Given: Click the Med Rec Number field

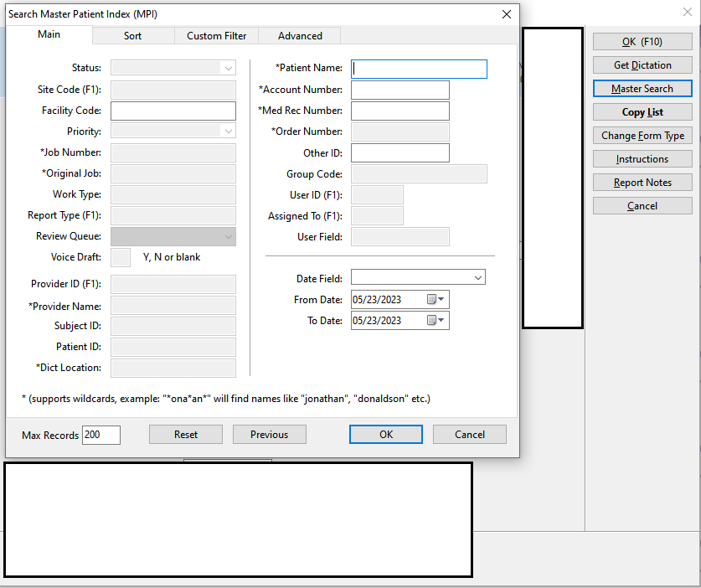Looking at the screenshot, I should (400, 111).
